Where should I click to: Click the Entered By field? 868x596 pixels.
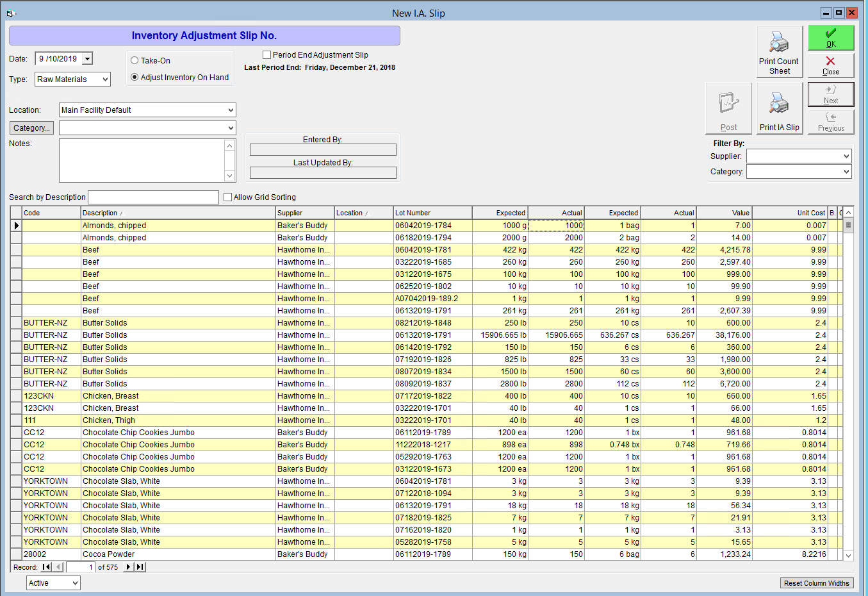click(323, 150)
